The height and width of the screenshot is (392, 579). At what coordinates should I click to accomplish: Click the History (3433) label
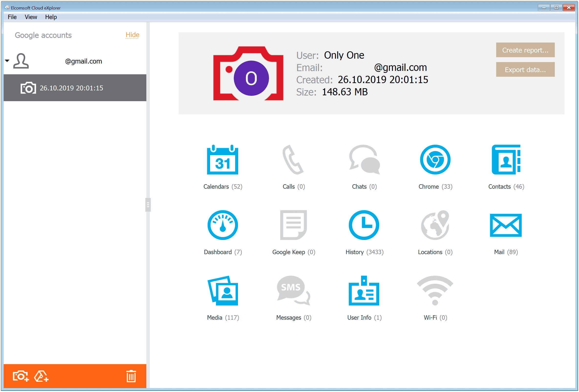pos(364,252)
